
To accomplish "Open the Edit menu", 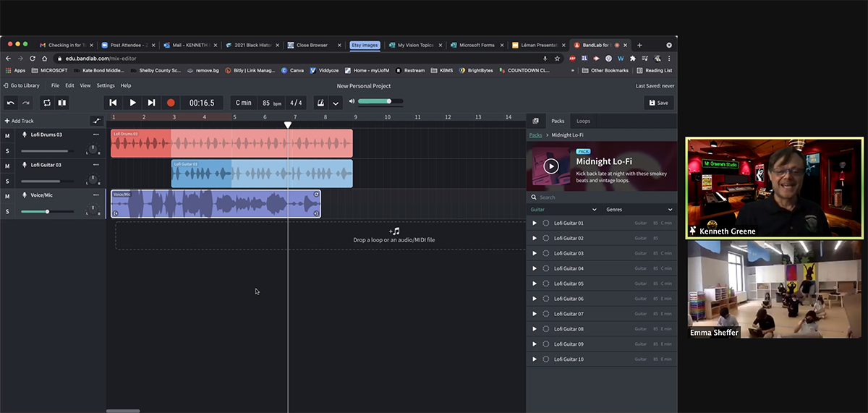I will (x=69, y=85).
